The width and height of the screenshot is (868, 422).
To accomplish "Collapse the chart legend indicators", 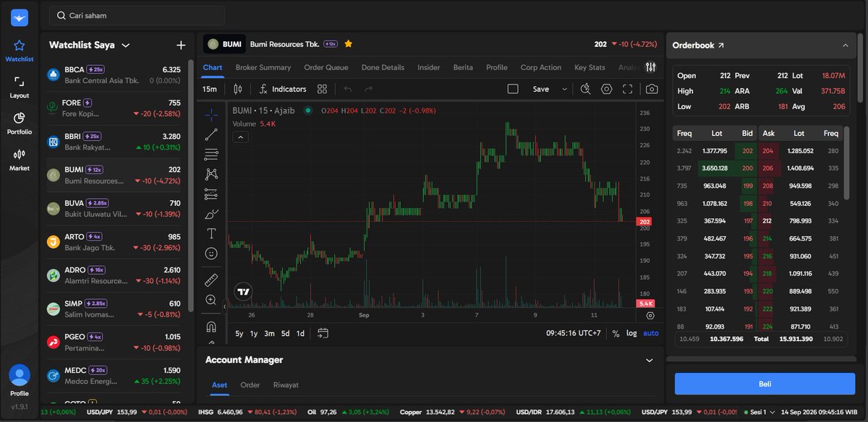I will (240, 137).
